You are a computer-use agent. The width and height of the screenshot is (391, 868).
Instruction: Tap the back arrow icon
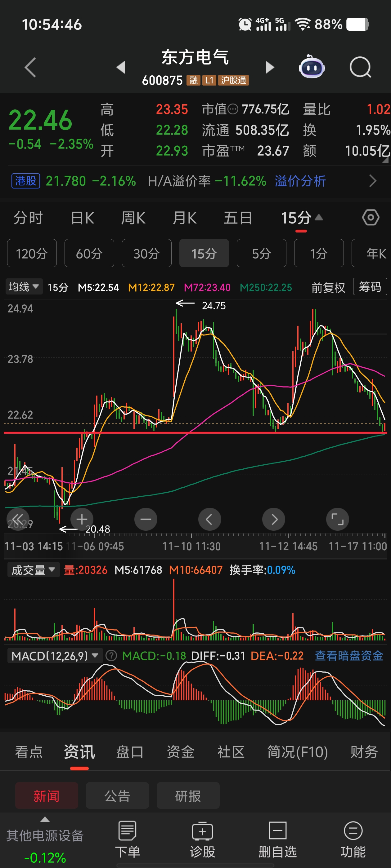click(x=30, y=67)
